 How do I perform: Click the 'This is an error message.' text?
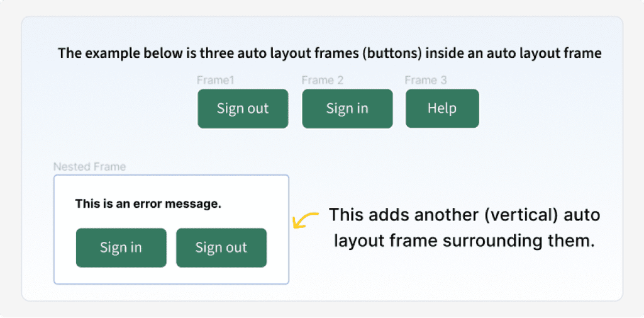[148, 203]
